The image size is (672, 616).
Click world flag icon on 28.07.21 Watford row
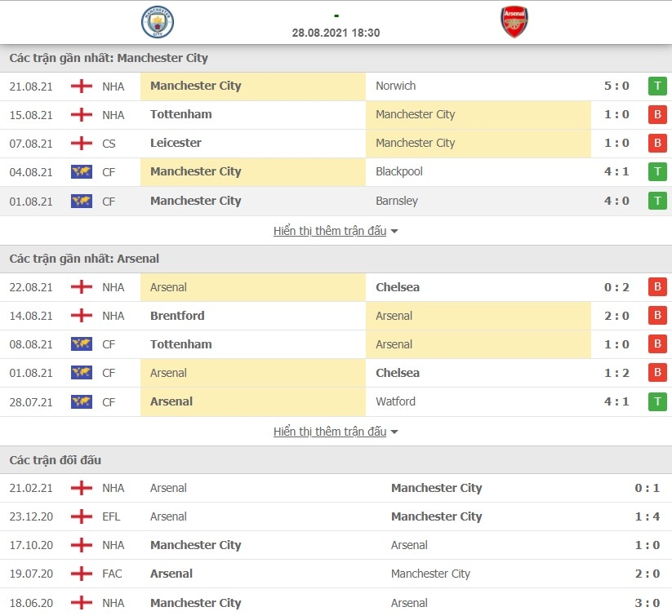coord(82,401)
